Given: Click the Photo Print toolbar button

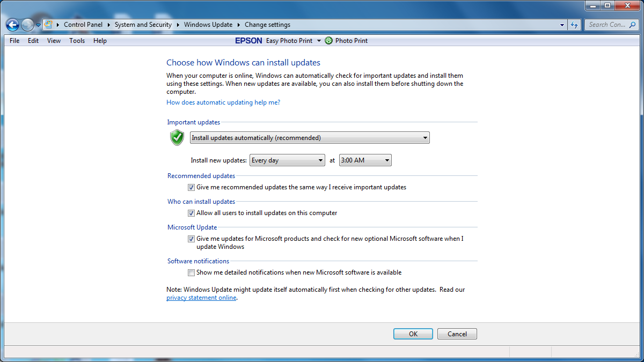Looking at the screenshot, I should click(x=346, y=41).
